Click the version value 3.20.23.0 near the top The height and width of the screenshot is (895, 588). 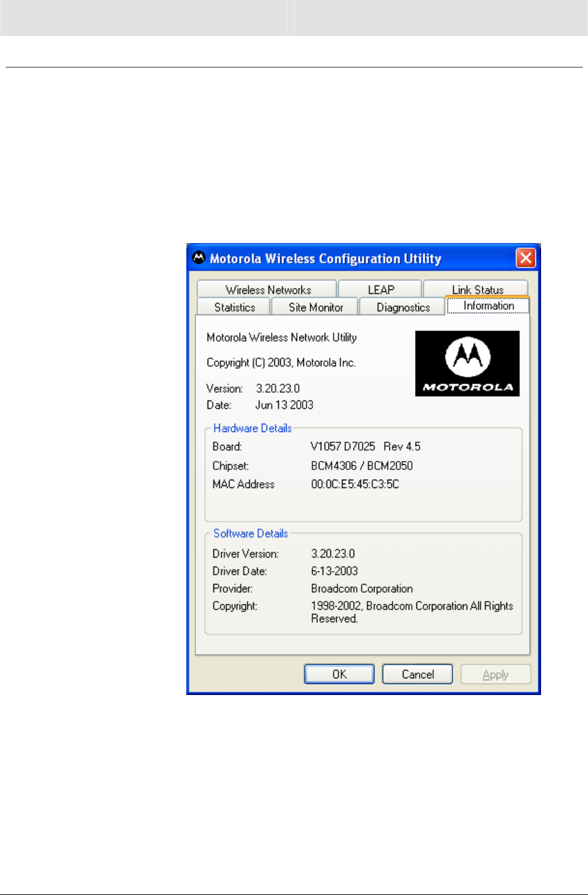click(x=278, y=388)
